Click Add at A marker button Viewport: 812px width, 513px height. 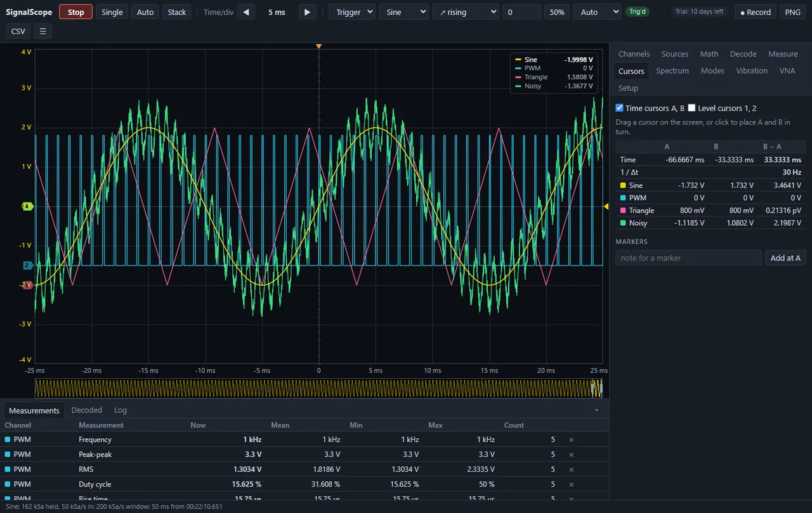coord(785,257)
